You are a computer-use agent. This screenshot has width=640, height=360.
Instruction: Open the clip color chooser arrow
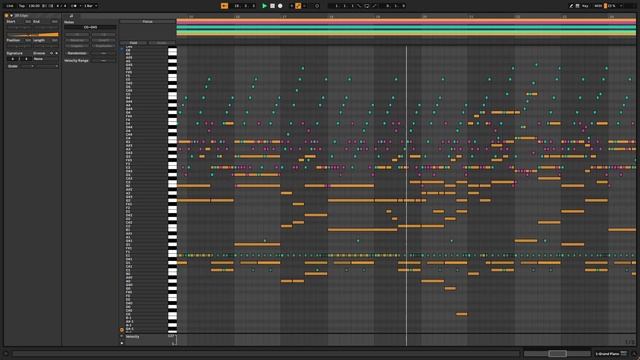(11, 16)
